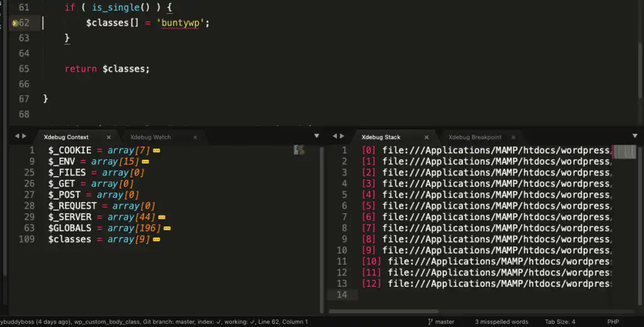The width and height of the screenshot is (644, 327).
Task: Switch to the Xdebug Breakpoint tab
Action: [x=475, y=137]
